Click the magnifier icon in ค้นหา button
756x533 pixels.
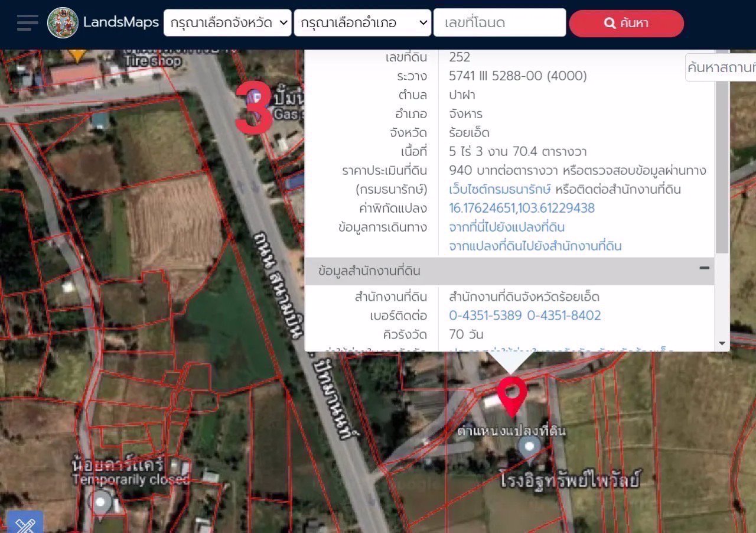610,24
